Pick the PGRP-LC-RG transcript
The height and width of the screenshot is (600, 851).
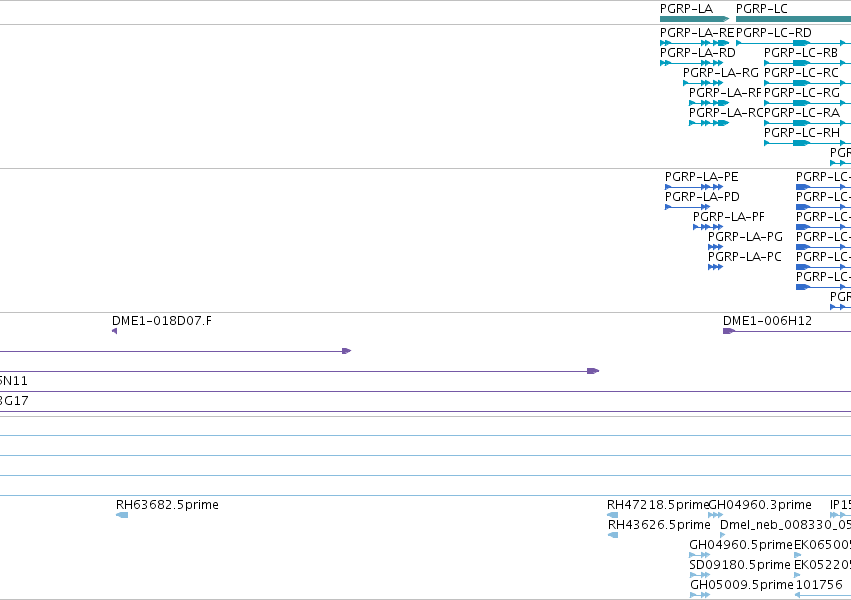(807, 103)
